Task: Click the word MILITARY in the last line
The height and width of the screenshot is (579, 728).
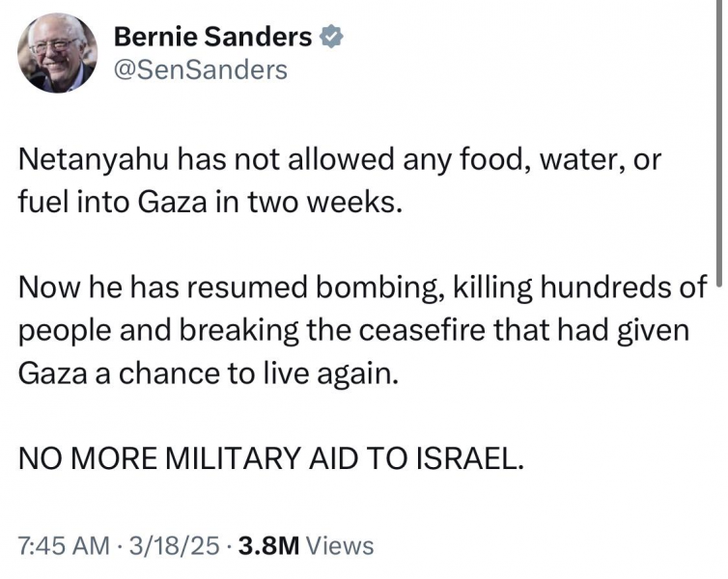Action: tap(232, 458)
